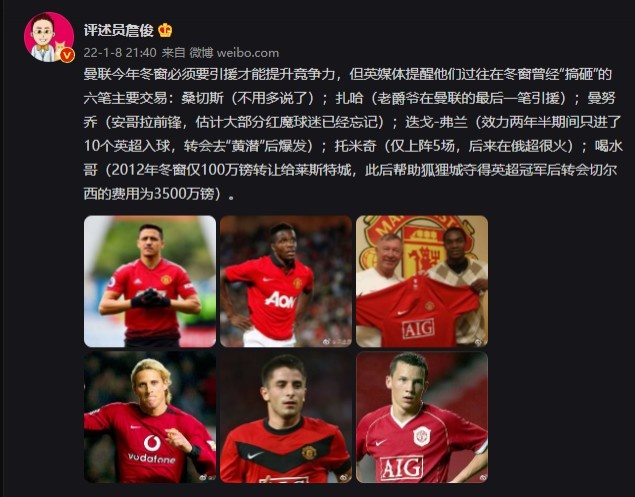Click the gold crown membership icon
635x497 pixels.
(x=165, y=30)
